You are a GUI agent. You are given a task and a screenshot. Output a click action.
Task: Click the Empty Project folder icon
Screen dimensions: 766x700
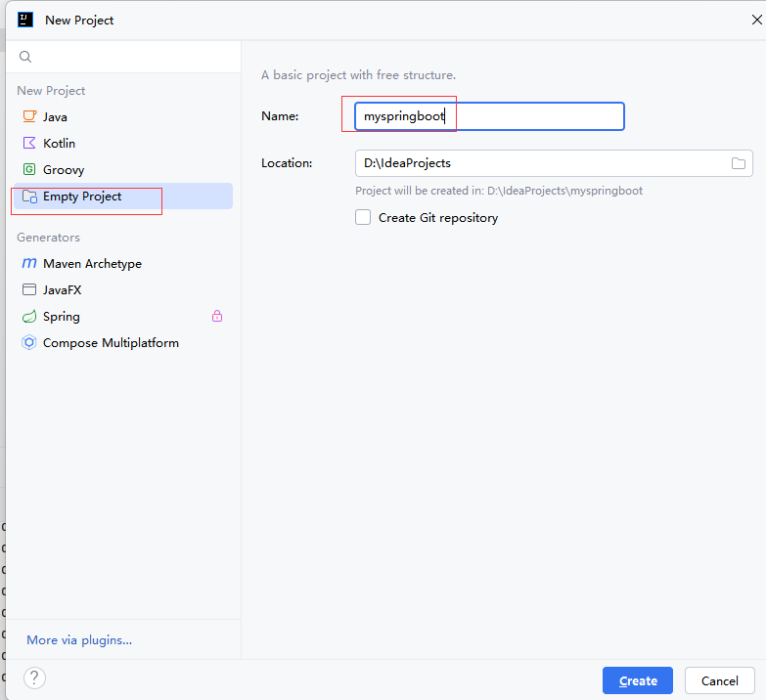click(x=29, y=197)
